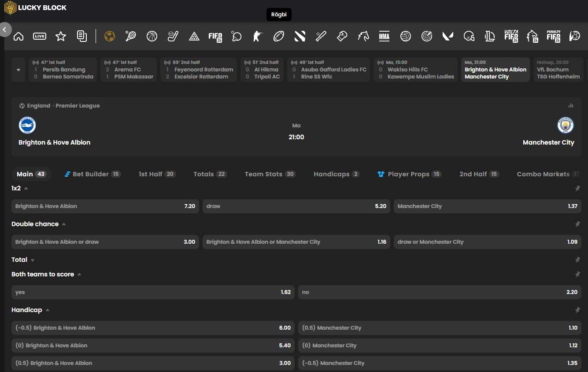588x372 pixels.
Task: Open Arema FC vs PSM Makassar match
Action: 129,70
